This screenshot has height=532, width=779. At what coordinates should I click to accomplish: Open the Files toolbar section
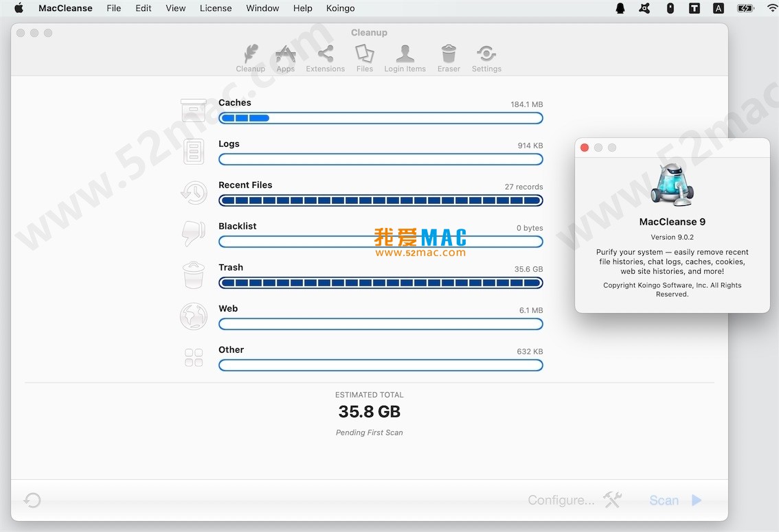[364, 58]
